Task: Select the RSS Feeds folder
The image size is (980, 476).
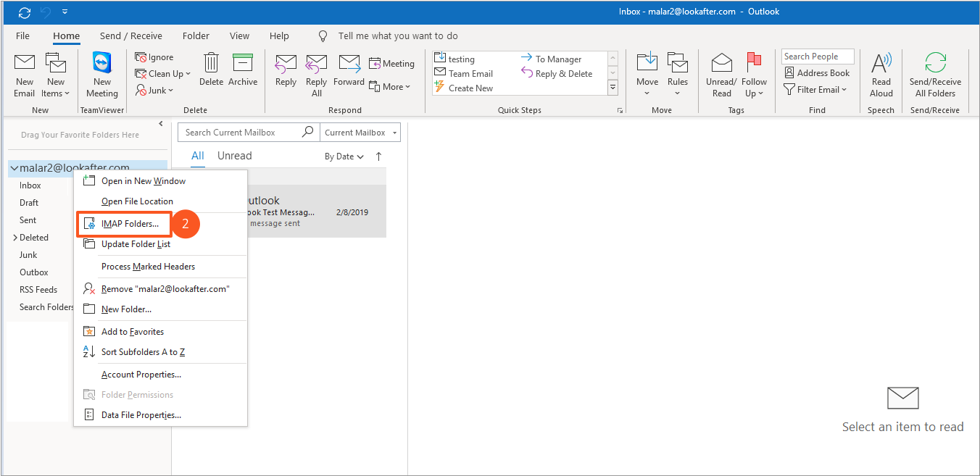Action: point(38,290)
